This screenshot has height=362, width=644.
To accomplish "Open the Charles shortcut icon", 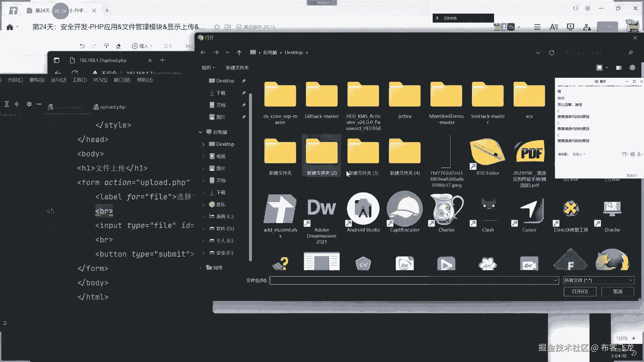I will click(x=446, y=209).
